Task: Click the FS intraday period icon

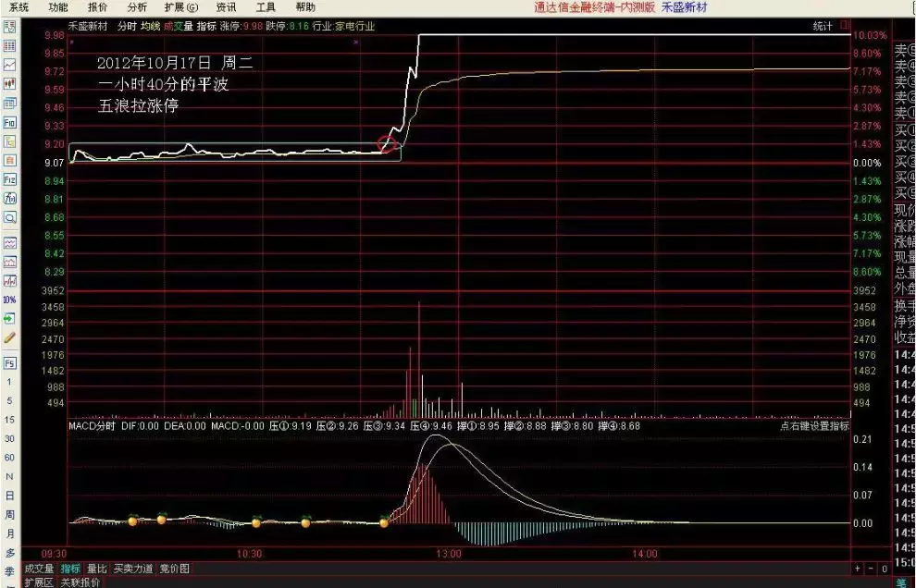Action: 10,363
